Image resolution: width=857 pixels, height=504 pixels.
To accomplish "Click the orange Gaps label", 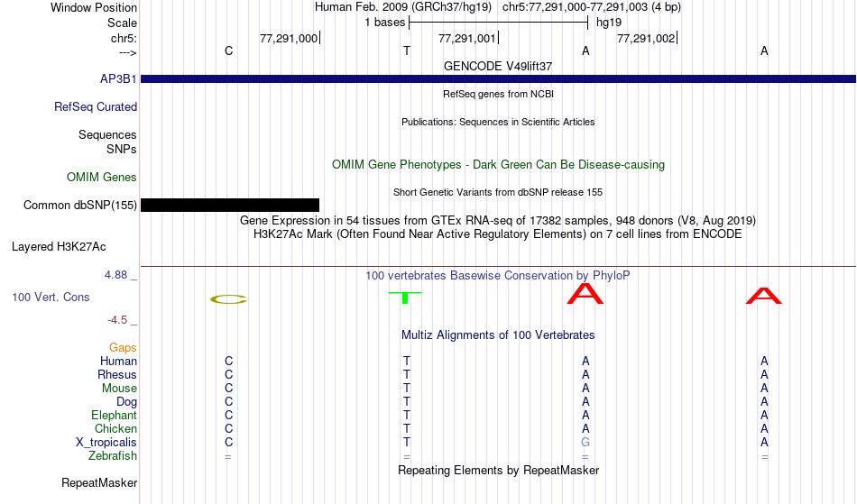I will (123, 347).
